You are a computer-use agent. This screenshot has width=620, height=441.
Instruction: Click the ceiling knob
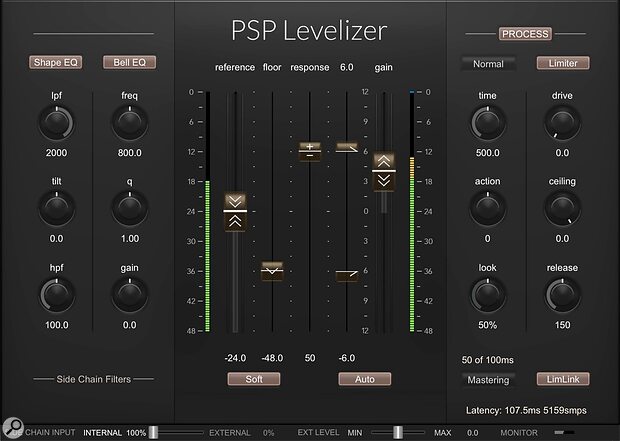coord(562,209)
